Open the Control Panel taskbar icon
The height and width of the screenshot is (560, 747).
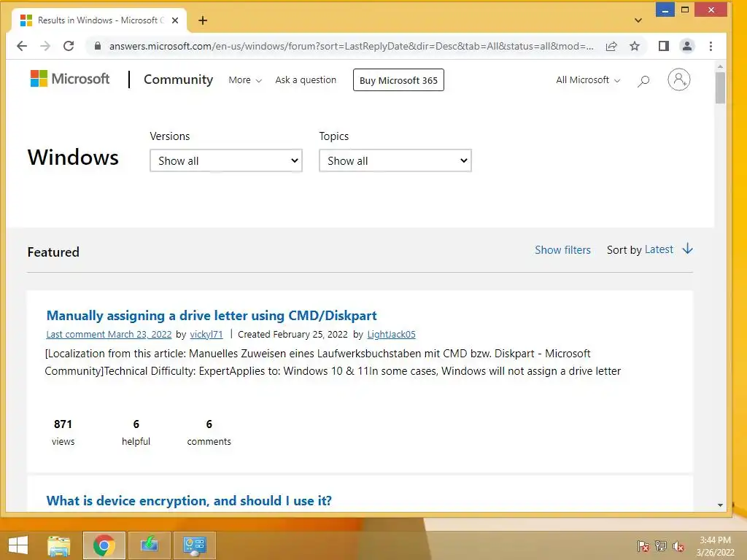[x=194, y=545]
